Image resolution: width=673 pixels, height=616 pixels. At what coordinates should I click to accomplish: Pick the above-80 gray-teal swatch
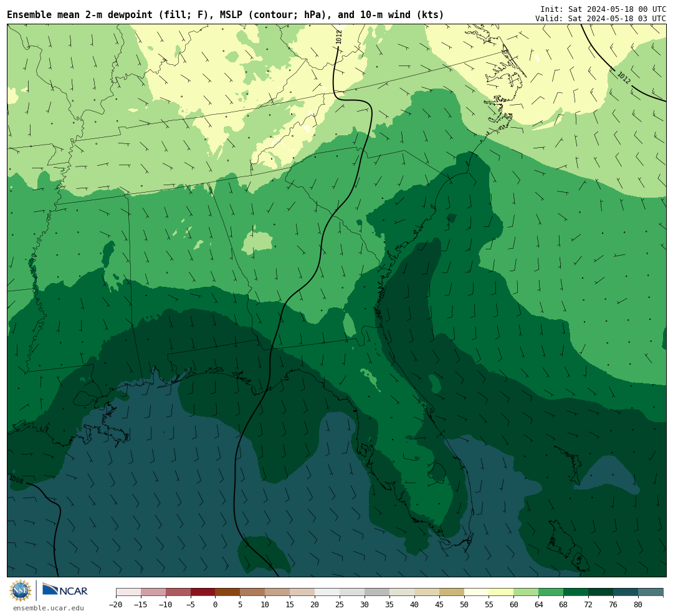point(651,592)
